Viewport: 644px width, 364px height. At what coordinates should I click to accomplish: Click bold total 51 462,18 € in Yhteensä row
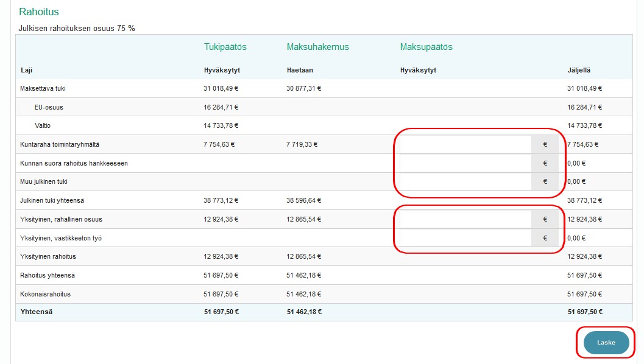click(305, 312)
